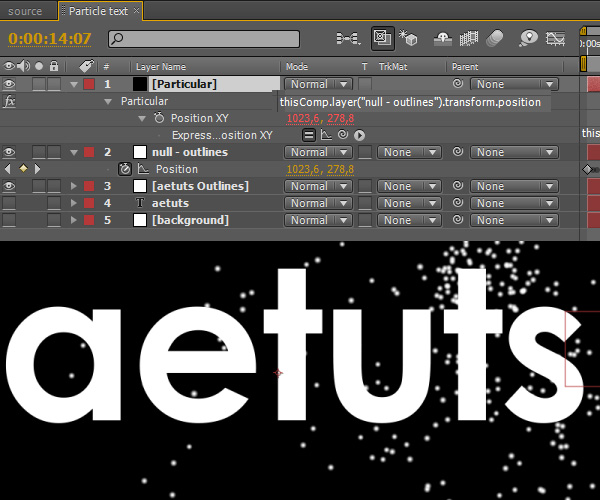Click red label swatch of Particular layer
Image resolution: width=600 pixels, height=500 pixels.
pyautogui.click(x=89, y=84)
